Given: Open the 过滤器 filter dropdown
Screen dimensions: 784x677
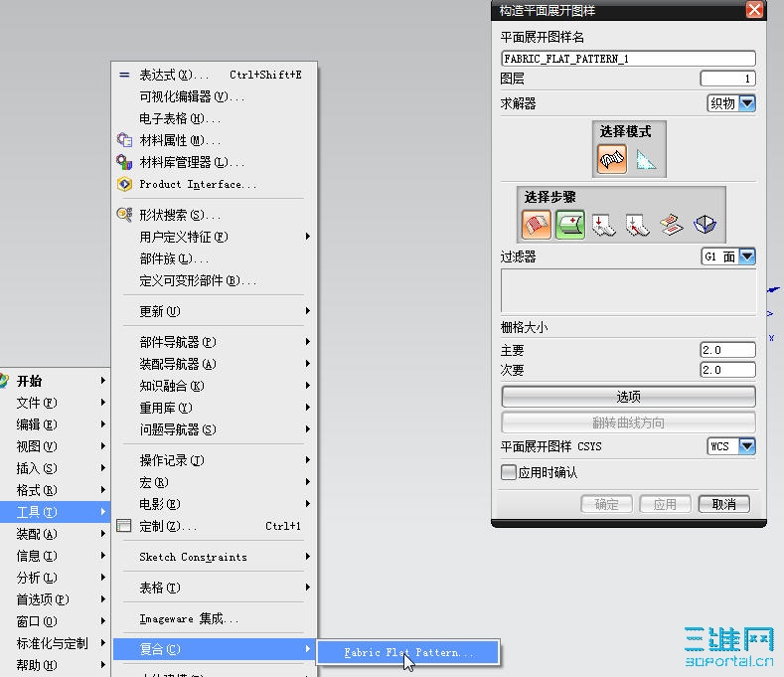Looking at the screenshot, I should [747, 256].
